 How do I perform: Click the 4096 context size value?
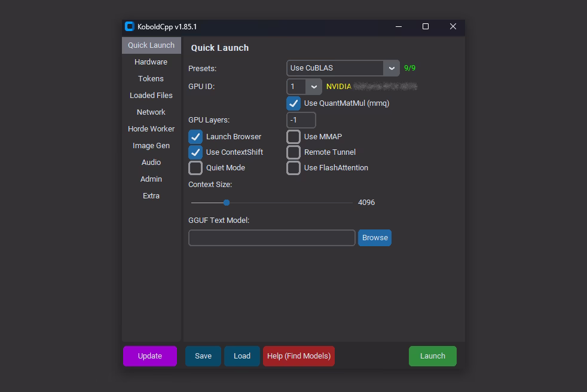[366, 203]
